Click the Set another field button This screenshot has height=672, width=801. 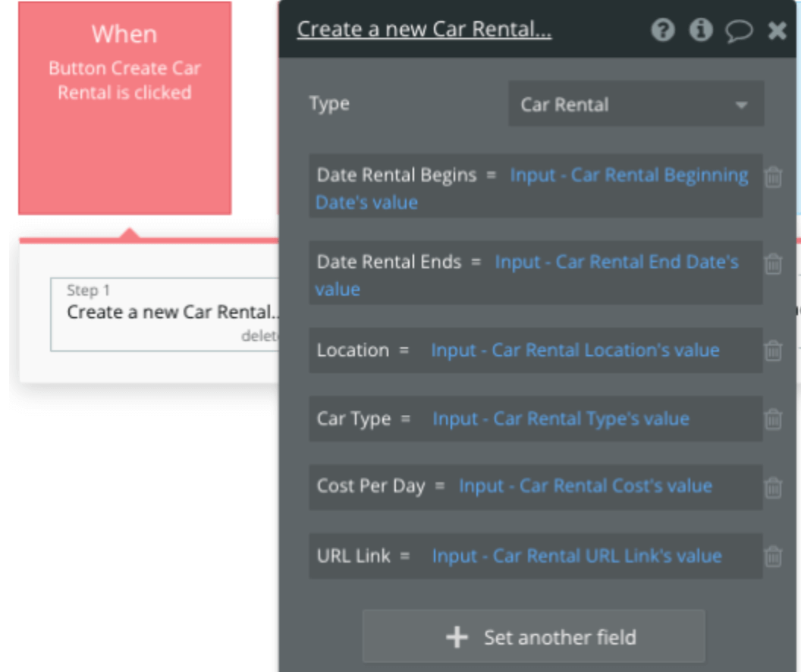[x=535, y=637]
